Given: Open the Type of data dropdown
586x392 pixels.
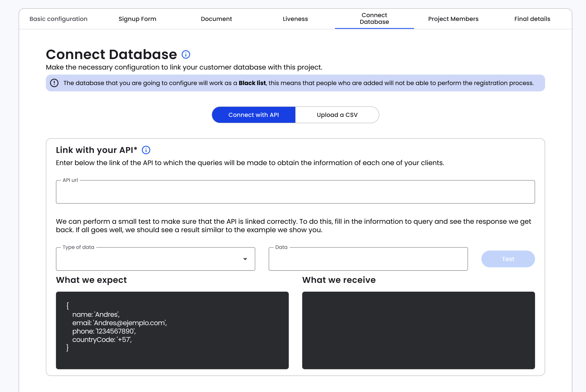Looking at the screenshot, I should click(155, 259).
